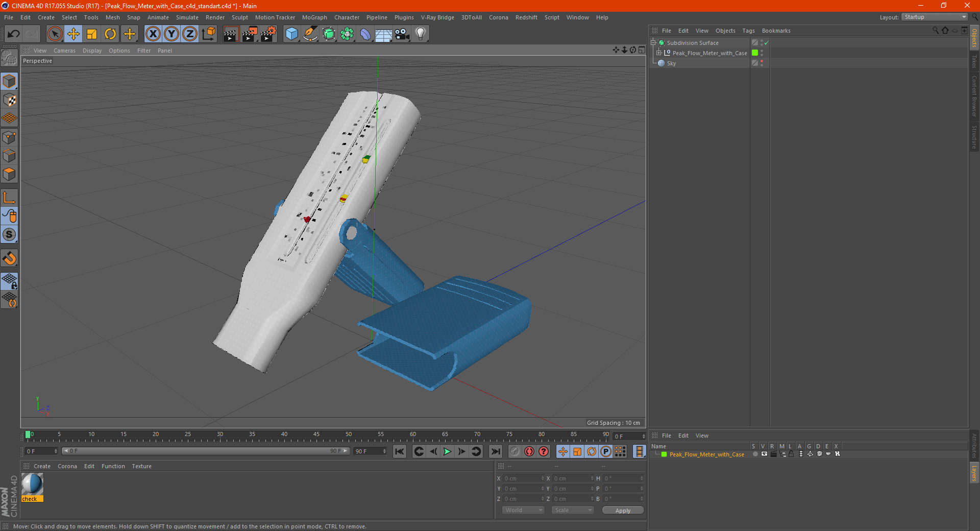
Task: Activate the Rotate tool in top toolbar
Action: coord(110,34)
